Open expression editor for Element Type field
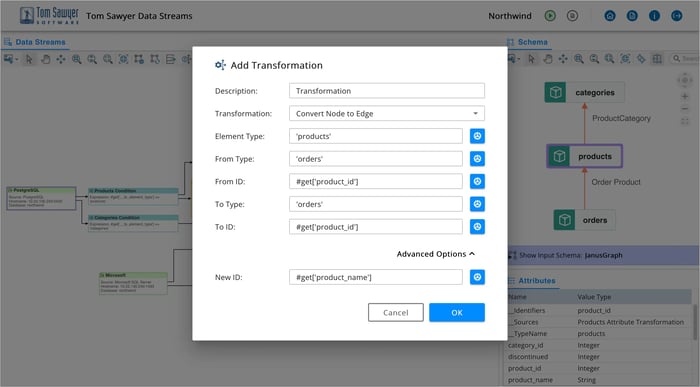The height and width of the screenshot is (387, 700). coord(477,136)
